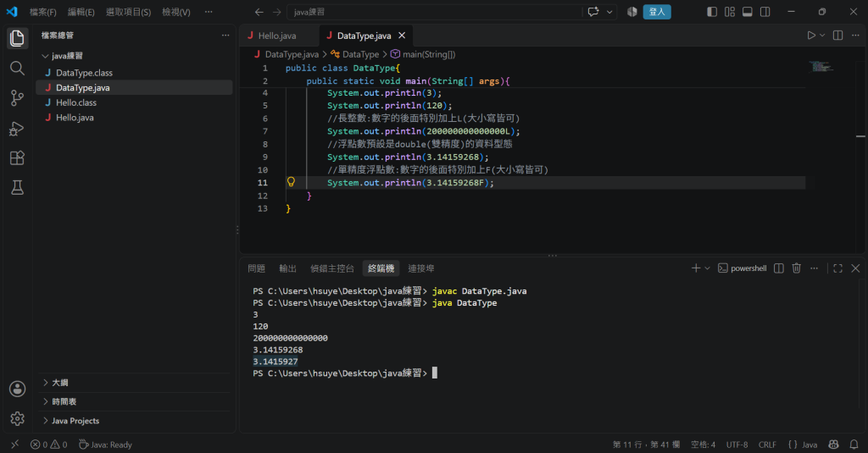
Task: Toggle the primary side bar layout
Action: click(712, 12)
